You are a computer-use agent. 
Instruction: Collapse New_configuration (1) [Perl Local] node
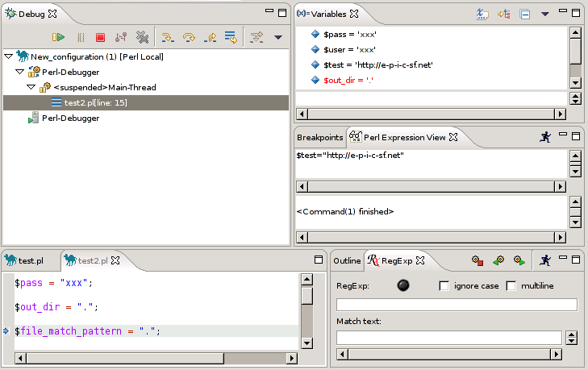[9, 56]
